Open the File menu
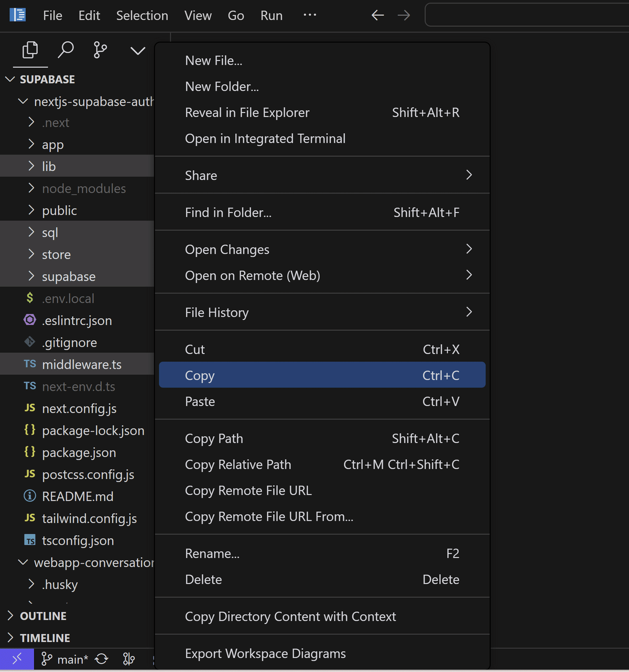The width and height of the screenshot is (629, 672). pos(52,16)
